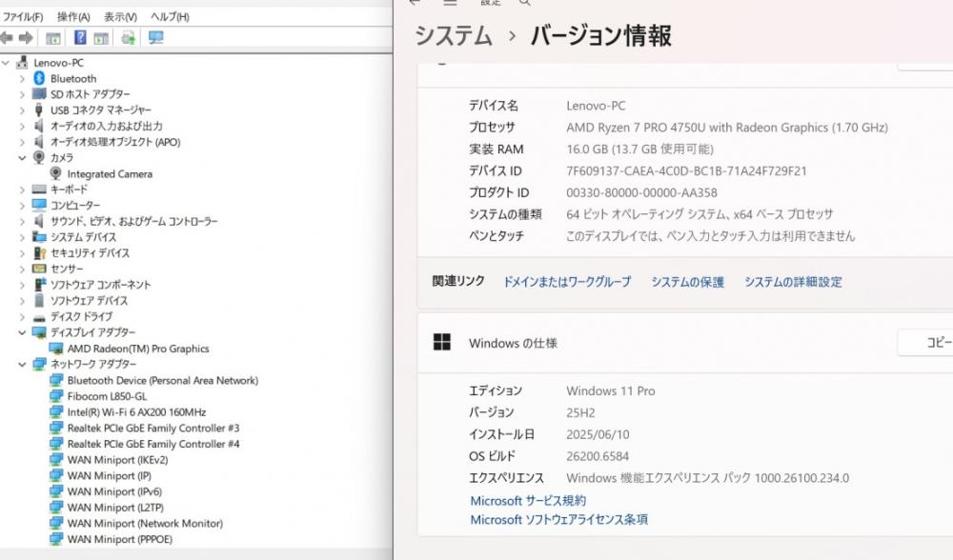Open the ヘルプ(H) menu
Image resolution: width=953 pixels, height=560 pixels.
pos(170,16)
